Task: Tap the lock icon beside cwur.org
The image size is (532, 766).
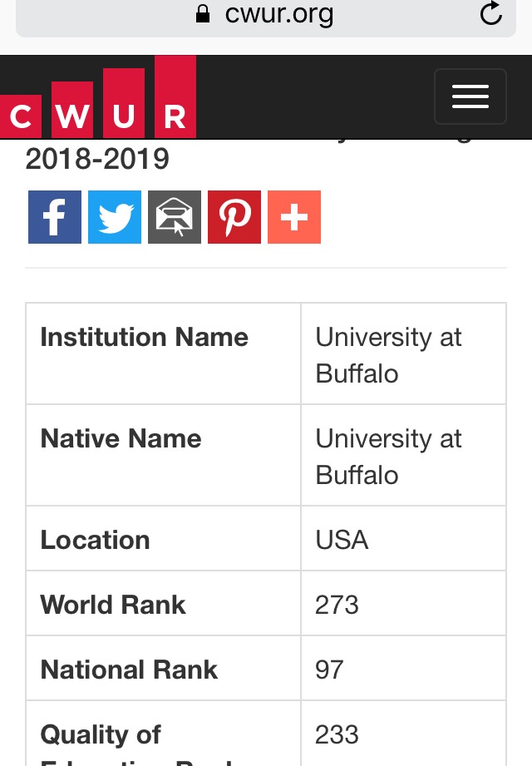Action: pos(203,13)
